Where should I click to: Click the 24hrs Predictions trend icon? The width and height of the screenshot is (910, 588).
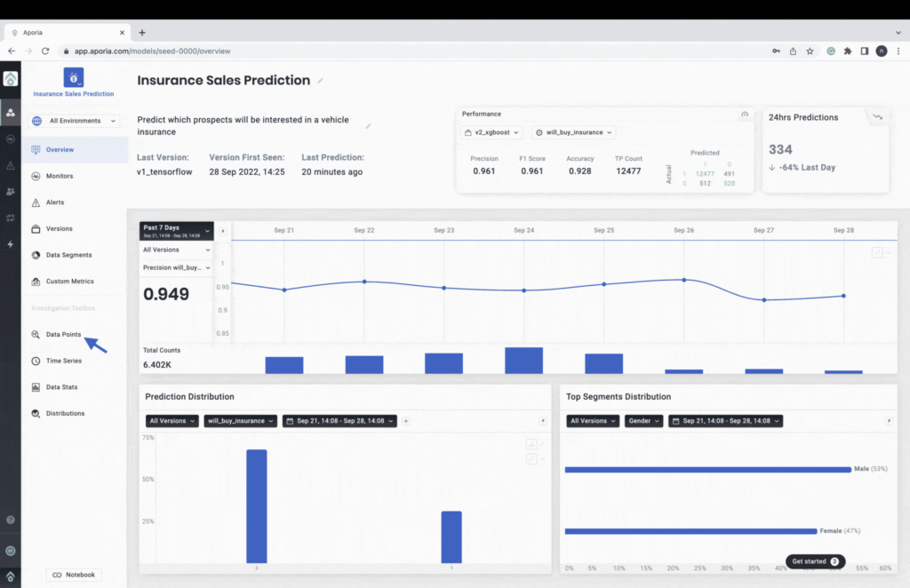pyautogui.click(x=877, y=117)
